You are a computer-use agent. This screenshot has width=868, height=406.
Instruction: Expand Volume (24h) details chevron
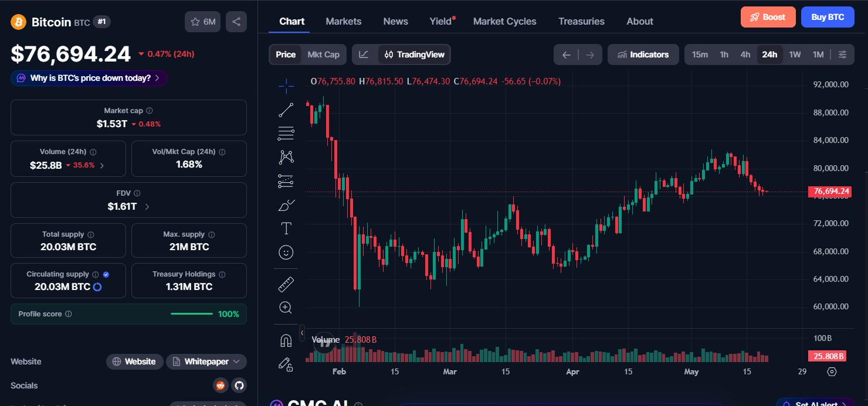coord(102,165)
